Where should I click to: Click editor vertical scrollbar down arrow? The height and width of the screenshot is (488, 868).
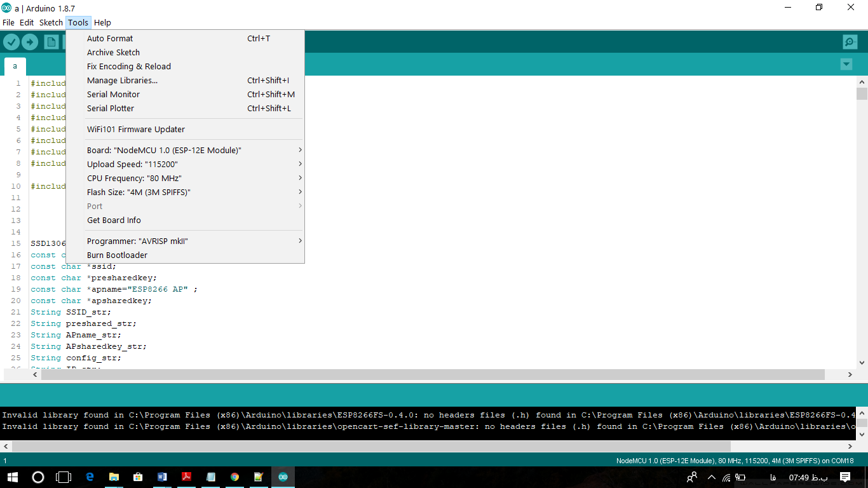pos(862,363)
